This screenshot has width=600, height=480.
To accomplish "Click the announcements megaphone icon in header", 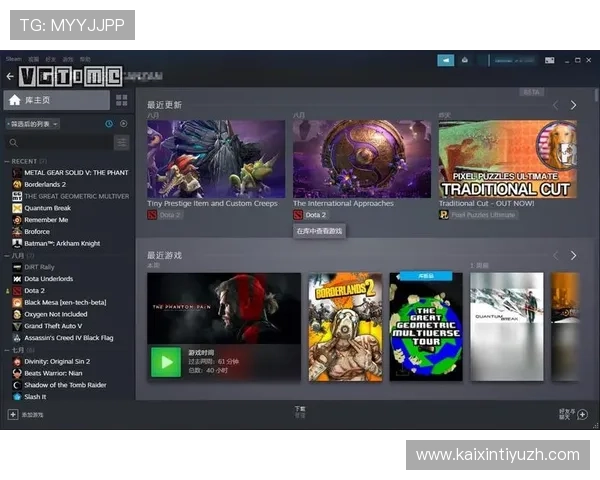I will (446, 60).
